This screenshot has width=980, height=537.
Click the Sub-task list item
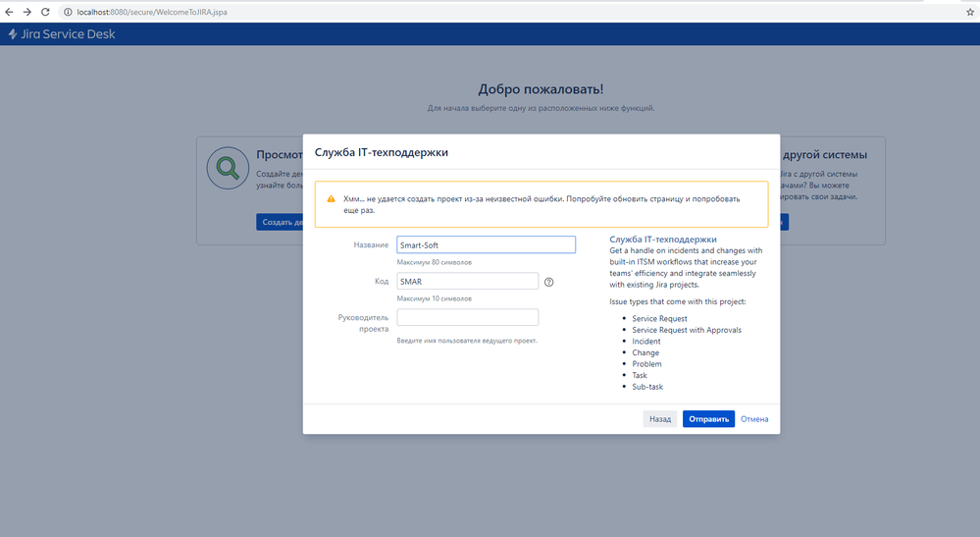click(x=647, y=387)
